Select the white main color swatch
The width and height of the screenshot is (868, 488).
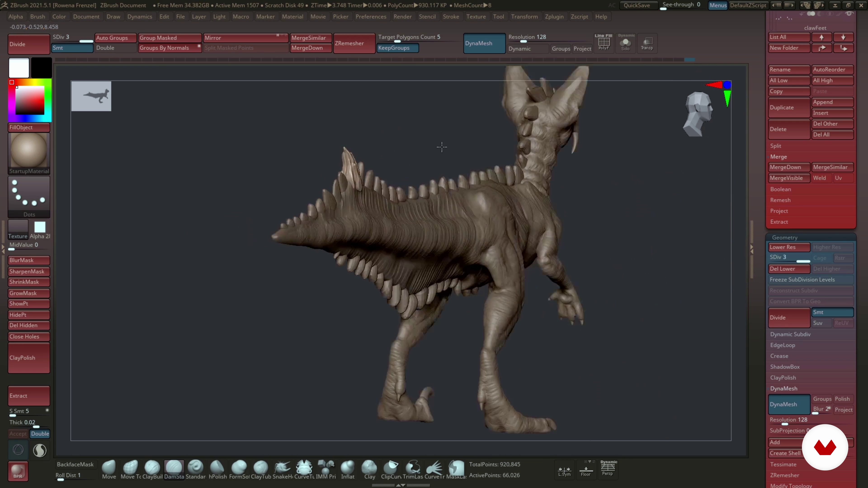(19, 68)
